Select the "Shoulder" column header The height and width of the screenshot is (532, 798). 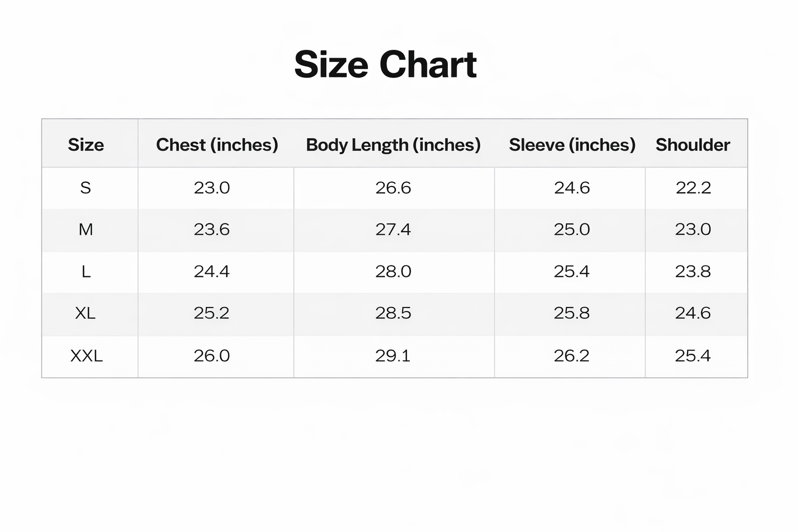click(x=693, y=144)
